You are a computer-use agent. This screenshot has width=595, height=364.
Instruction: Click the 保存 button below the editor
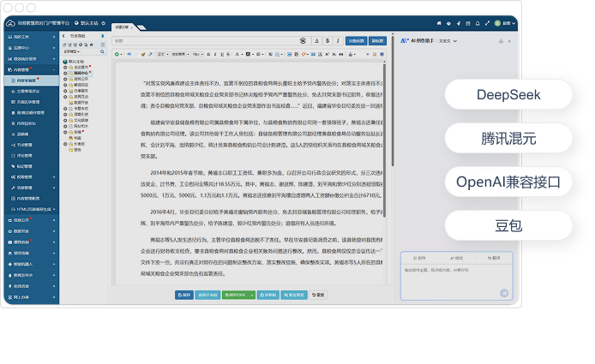[183, 294]
